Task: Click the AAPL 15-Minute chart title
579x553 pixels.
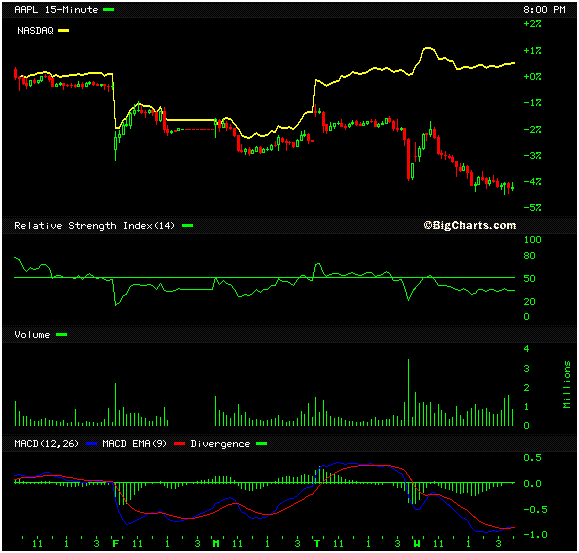Action: (56, 10)
